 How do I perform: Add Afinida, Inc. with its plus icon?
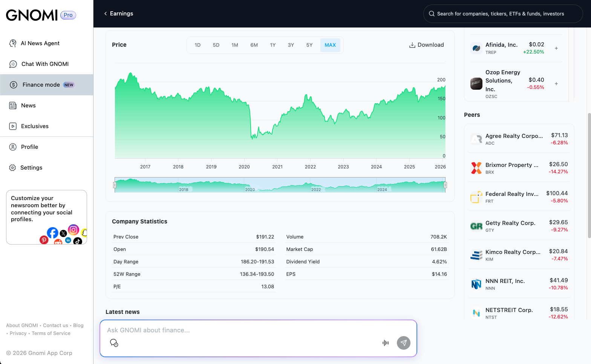click(x=556, y=48)
